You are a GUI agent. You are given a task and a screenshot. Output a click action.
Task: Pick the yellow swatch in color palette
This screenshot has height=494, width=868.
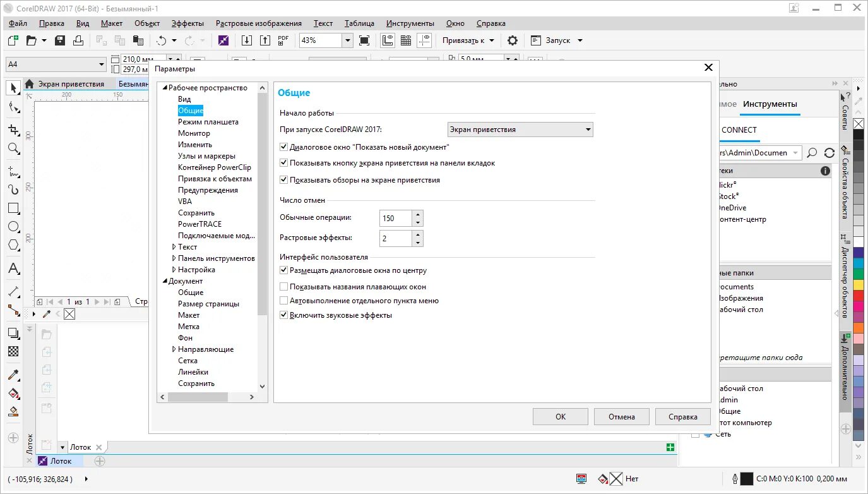859,285
